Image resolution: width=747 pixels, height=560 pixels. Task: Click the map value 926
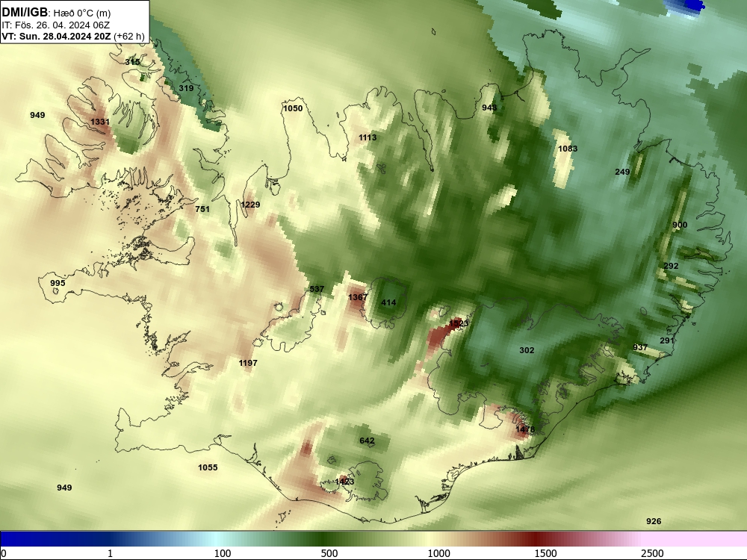(654, 521)
